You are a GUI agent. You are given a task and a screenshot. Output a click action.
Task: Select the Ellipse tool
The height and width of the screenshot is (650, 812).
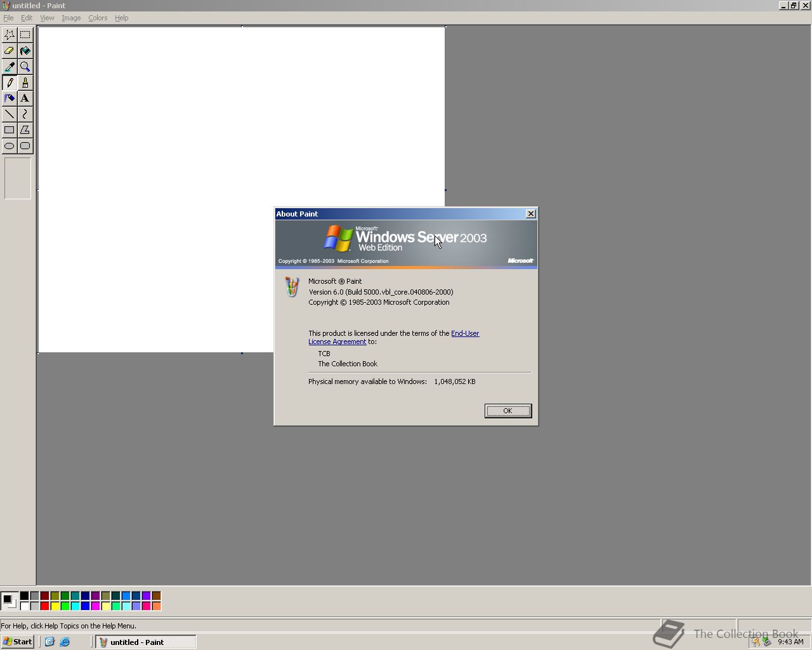(9, 146)
